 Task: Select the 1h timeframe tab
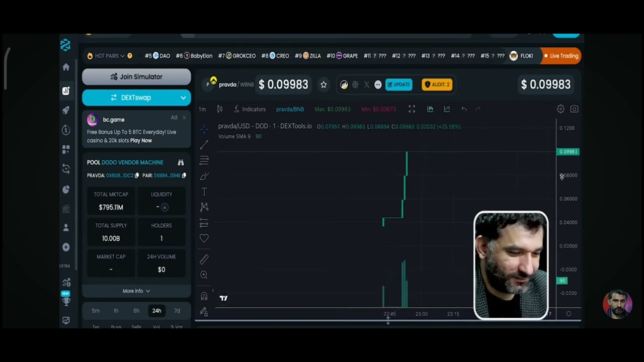pos(116,311)
